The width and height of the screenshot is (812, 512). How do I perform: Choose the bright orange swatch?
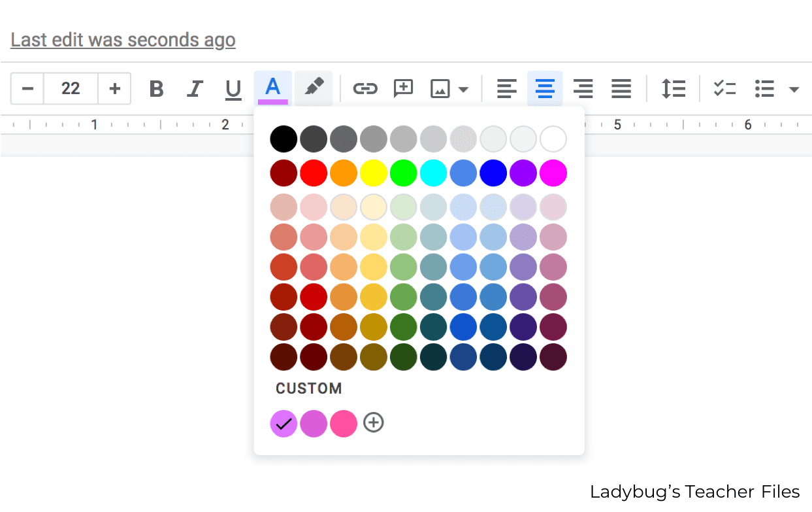[x=344, y=173]
